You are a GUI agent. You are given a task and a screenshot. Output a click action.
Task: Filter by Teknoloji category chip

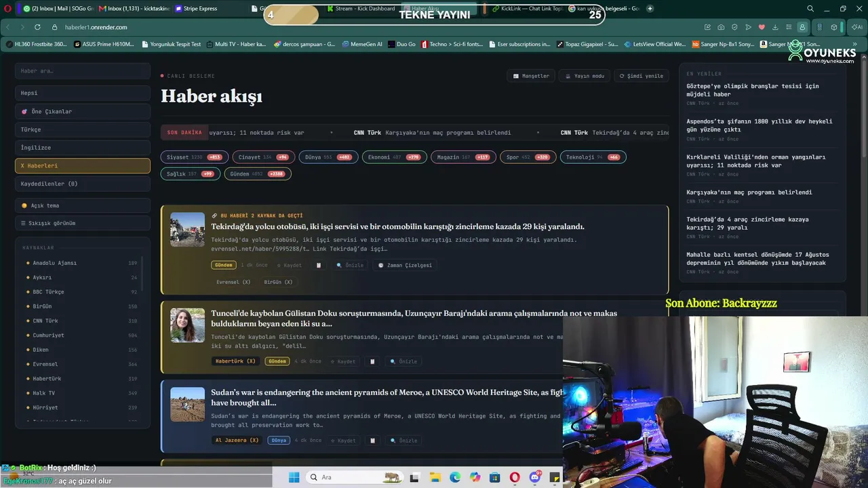(593, 157)
